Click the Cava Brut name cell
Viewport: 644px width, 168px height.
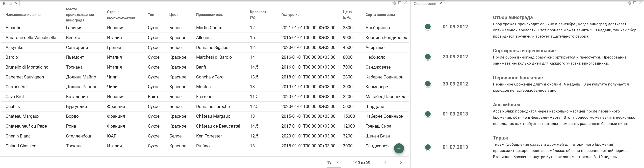click(x=15, y=97)
